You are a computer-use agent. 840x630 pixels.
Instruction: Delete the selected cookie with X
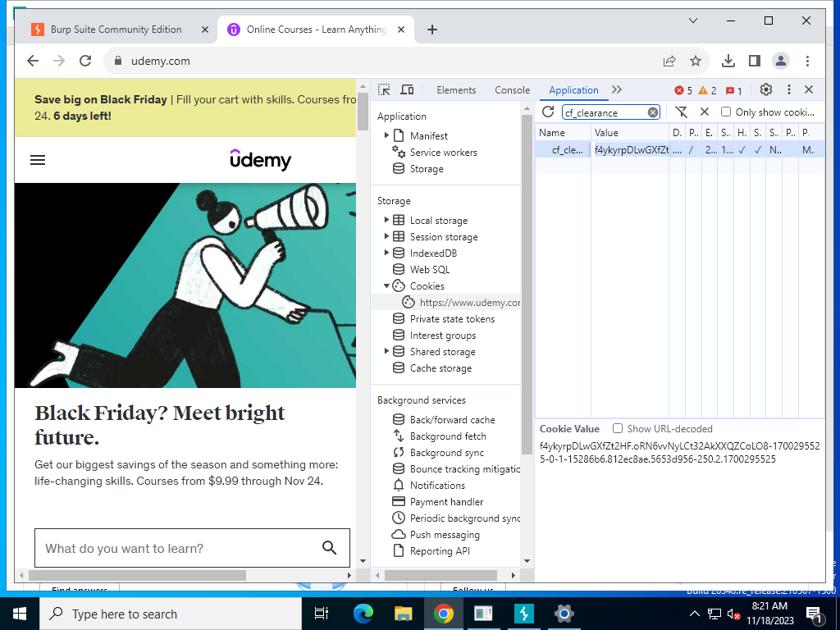[x=705, y=112]
